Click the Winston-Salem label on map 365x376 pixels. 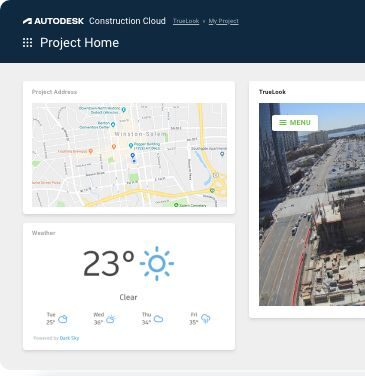click(x=140, y=134)
